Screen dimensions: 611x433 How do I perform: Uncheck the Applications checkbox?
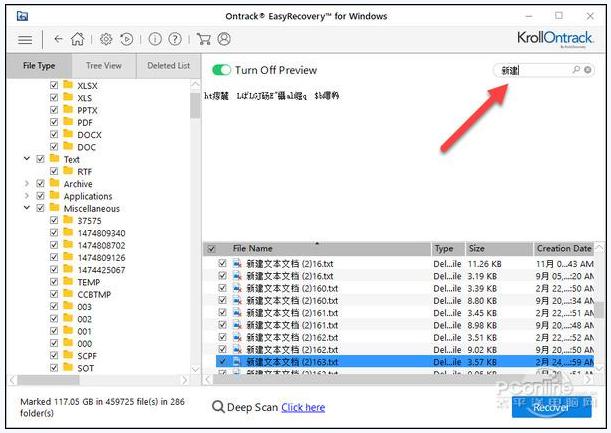pos(40,196)
